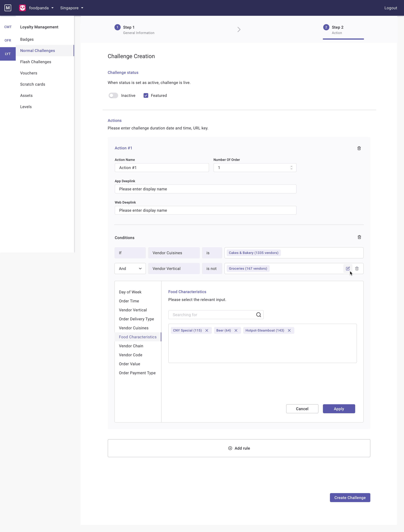This screenshot has height=532, width=404.
Task: Delete the Vendor Vertical condition row
Action: [357, 269]
